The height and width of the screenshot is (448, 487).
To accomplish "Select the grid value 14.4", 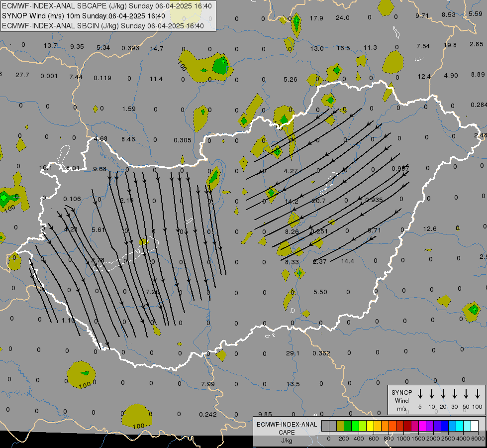I will click(x=348, y=261).
